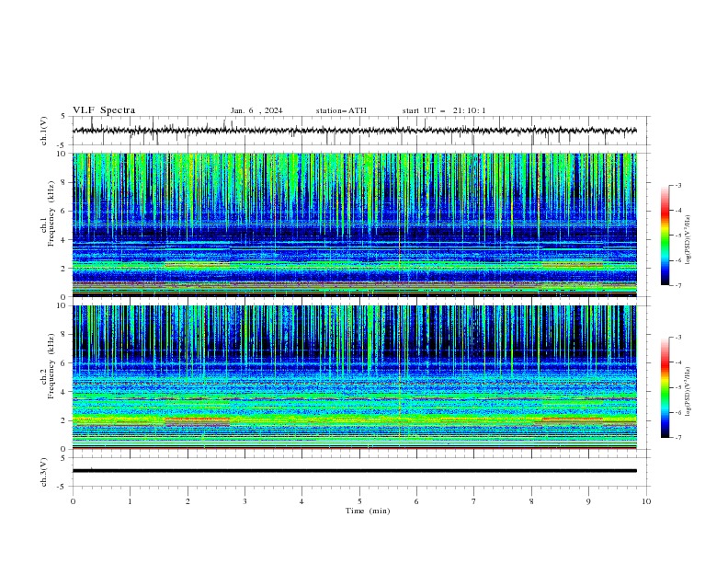Click time axis tick label "9"

point(588,501)
